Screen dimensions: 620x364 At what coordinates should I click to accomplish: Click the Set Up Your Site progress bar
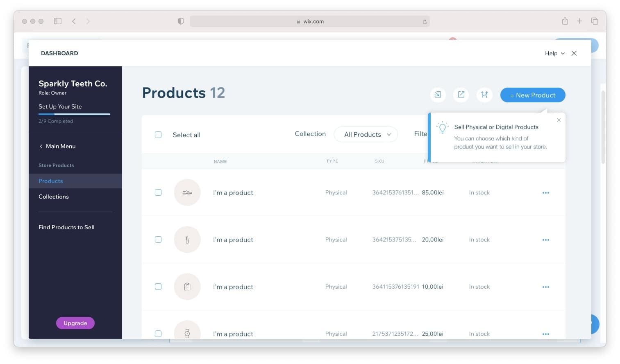pyautogui.click(x=74, y=114)
